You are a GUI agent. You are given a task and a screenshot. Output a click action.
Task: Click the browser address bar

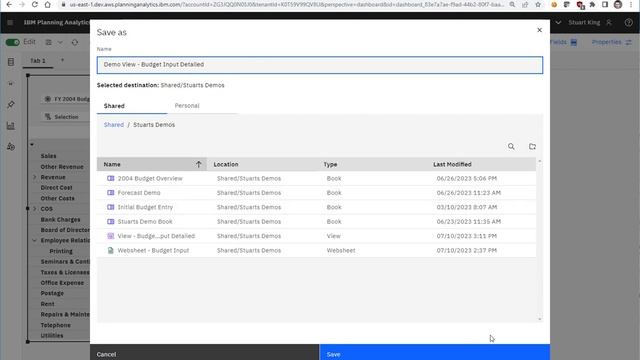click(286, 4)
